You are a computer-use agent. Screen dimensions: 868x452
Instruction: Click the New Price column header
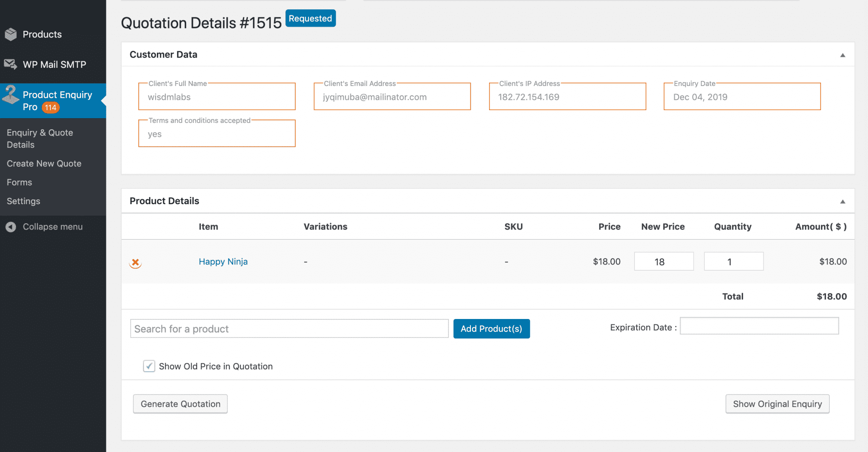(x=663, y=227)
